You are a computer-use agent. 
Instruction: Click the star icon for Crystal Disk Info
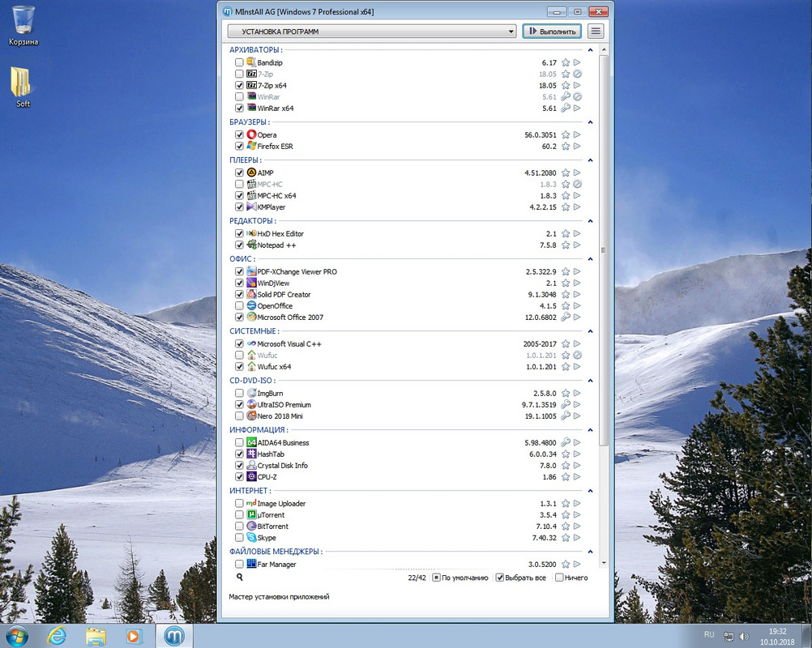566,465
